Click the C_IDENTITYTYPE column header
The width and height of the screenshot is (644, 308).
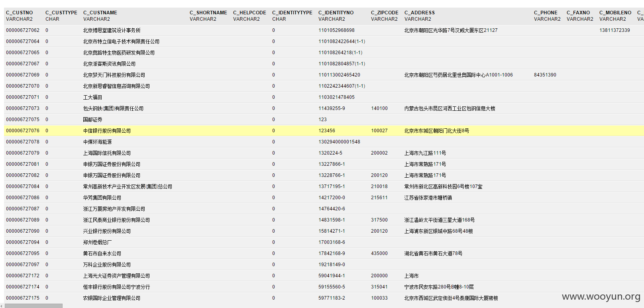(292, 13)
